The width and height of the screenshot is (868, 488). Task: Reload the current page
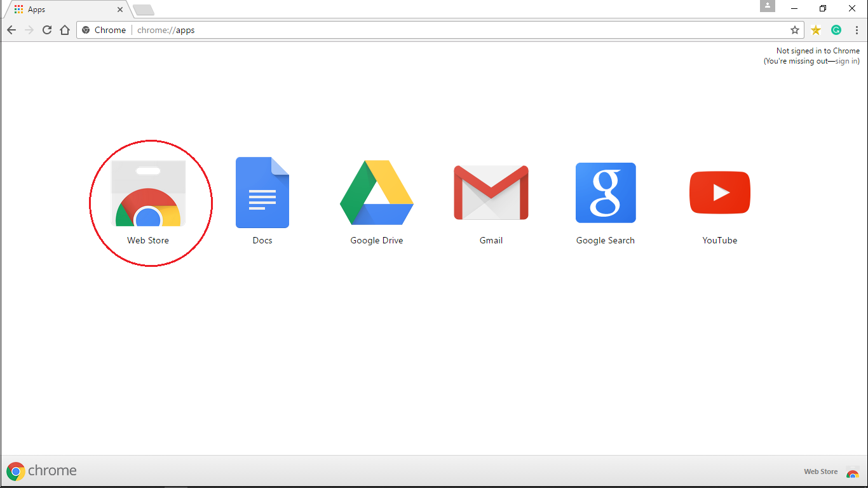point(46,29)
